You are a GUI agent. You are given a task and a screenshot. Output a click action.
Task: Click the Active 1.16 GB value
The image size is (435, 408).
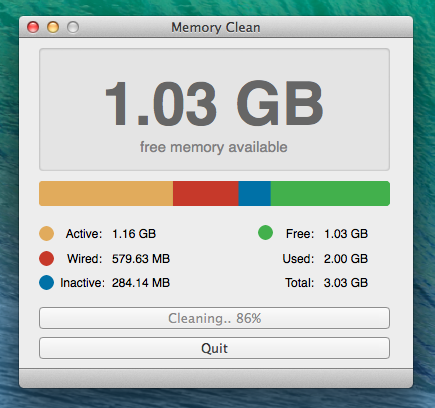click(x=134, y=234)
